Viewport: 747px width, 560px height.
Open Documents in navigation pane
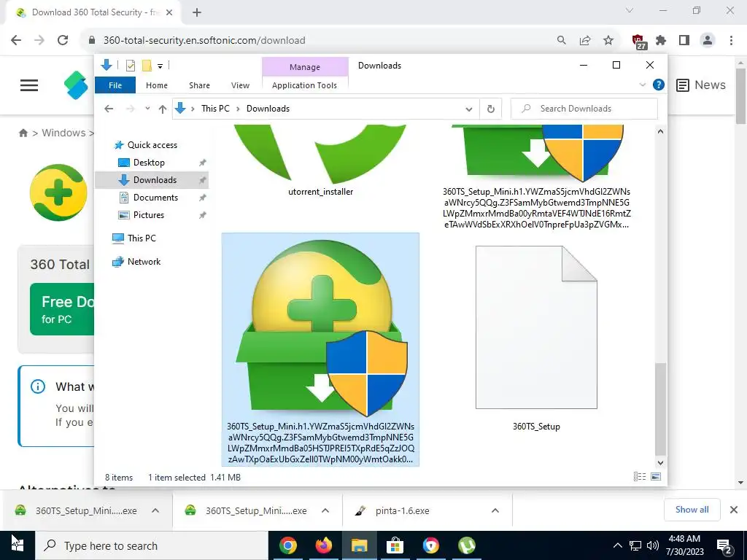pyautogui.click(x=155, y=198)
